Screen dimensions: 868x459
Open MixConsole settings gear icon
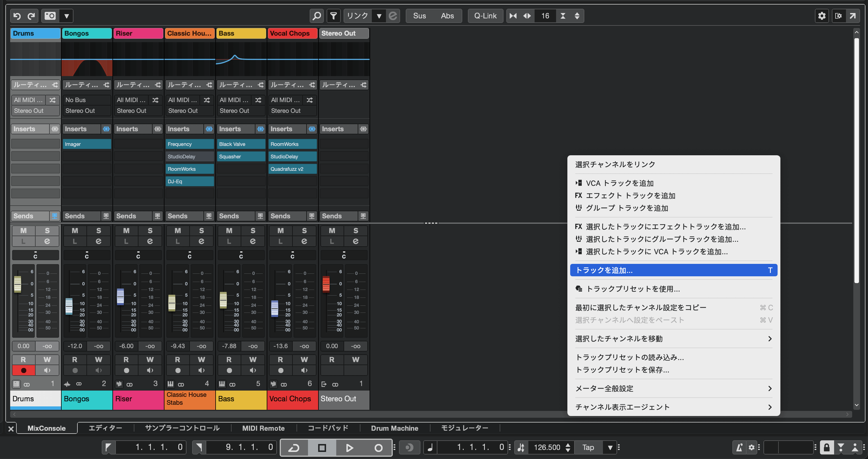pyautogui.click(x=822, y=16)
